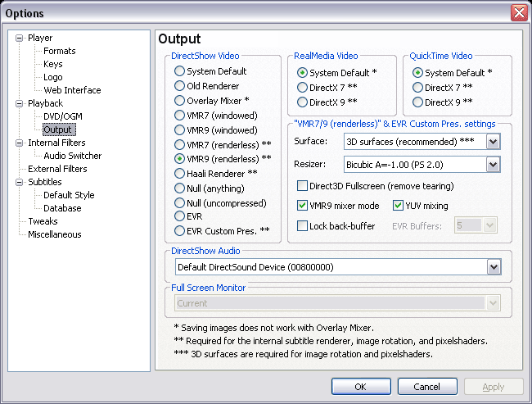
Task: Open the Resizer dropdown arrow
Action: pos(493,165)
